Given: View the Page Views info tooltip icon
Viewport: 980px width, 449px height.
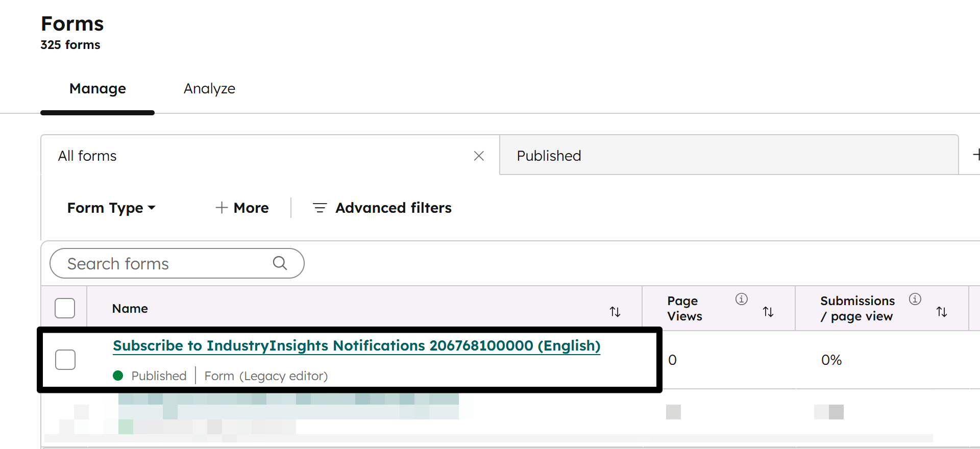Looking at the screenshot, I should pos(742,300).
